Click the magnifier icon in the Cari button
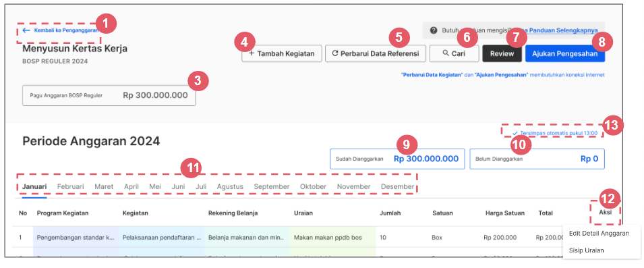The width and height of the screenshot is (644, 268). click(x=446, y=53)
